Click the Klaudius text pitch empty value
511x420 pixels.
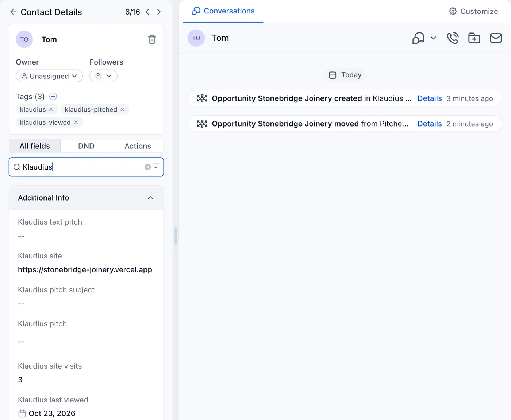[21, 236]
